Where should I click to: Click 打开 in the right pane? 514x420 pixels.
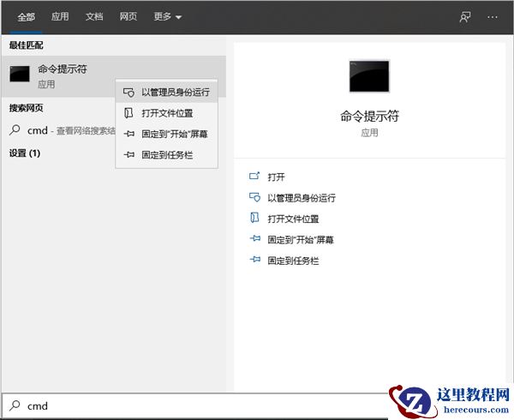click(x=276, y=177)
